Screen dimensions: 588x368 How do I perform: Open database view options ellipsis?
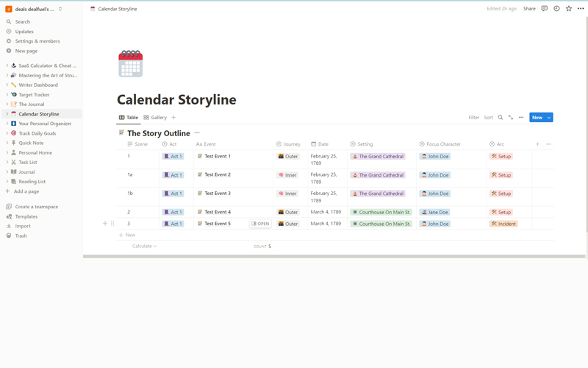(521, 118)
